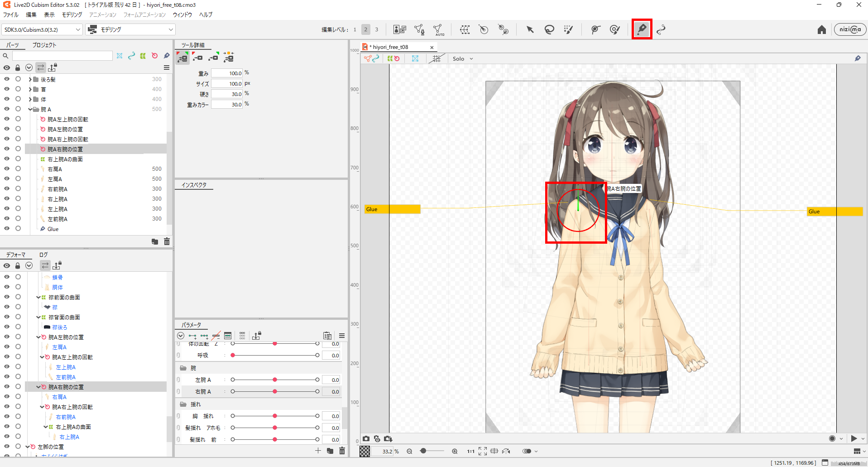Open the ファイル menu

(11, 14)
